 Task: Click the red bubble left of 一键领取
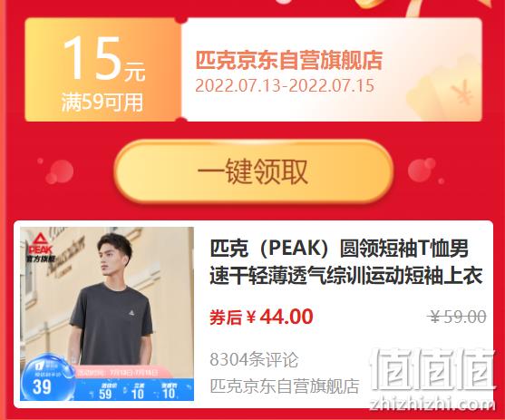point(59,171)
